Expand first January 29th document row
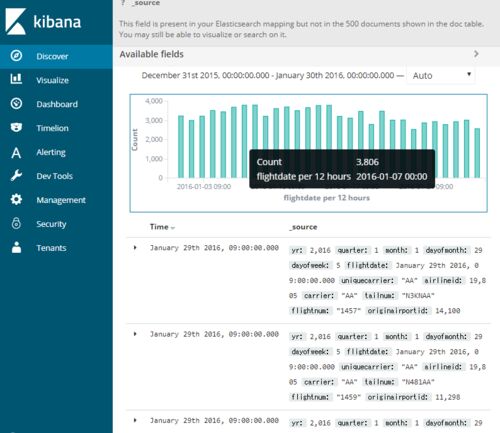 (x=135, y=247)
